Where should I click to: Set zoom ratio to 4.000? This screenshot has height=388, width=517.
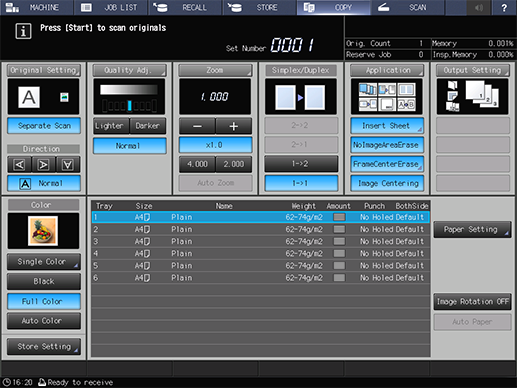click(x=197, y=164)
